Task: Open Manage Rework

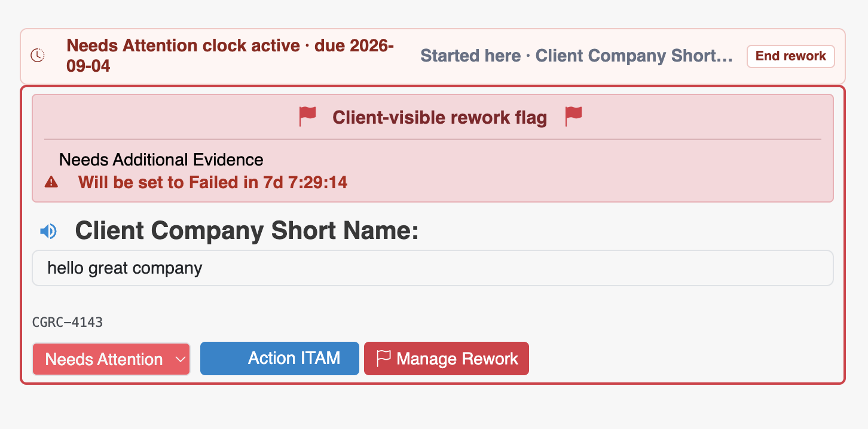Action: point(447,358)
